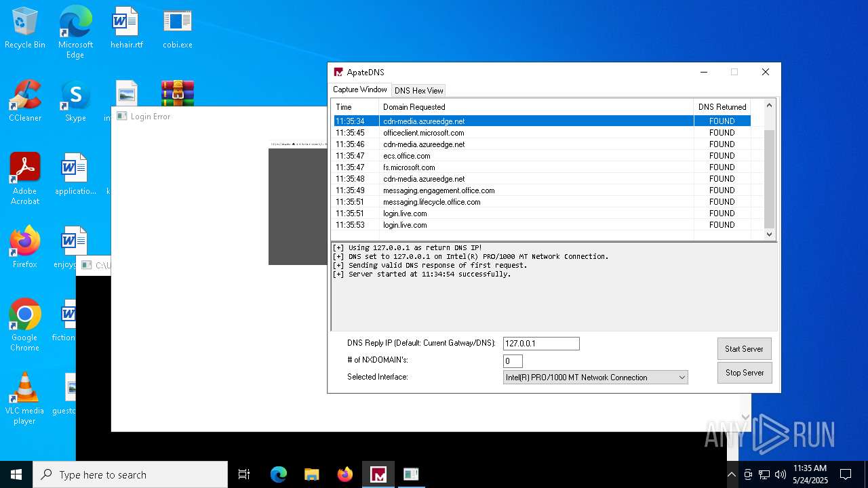868x488 pixels.
Task: Switch to cobi.exe taskbar window icon
Action: click(411, 474)
